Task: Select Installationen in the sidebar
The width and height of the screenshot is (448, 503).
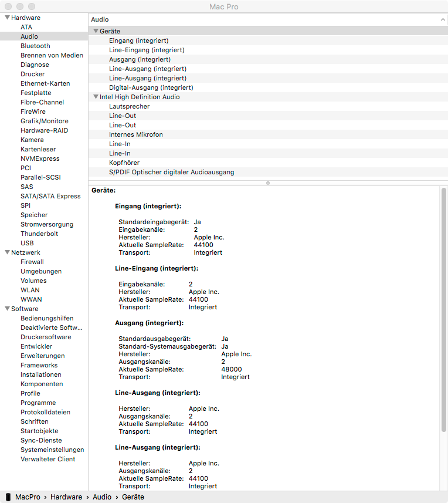Action: pos(40,374)
